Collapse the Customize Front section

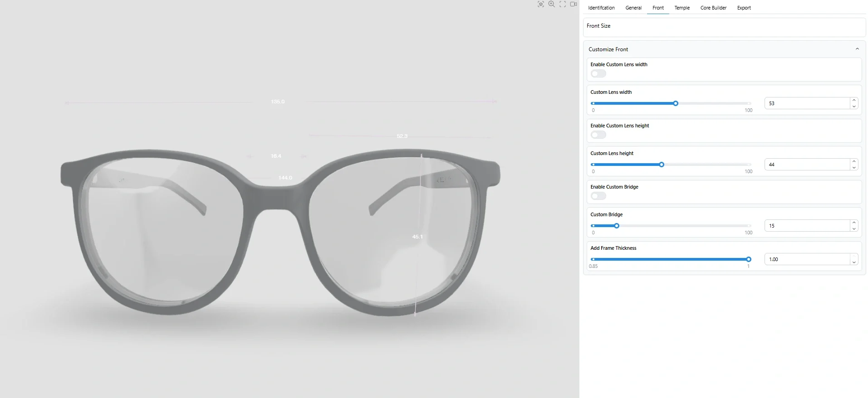pyautogui.click(x=857, y=49)
